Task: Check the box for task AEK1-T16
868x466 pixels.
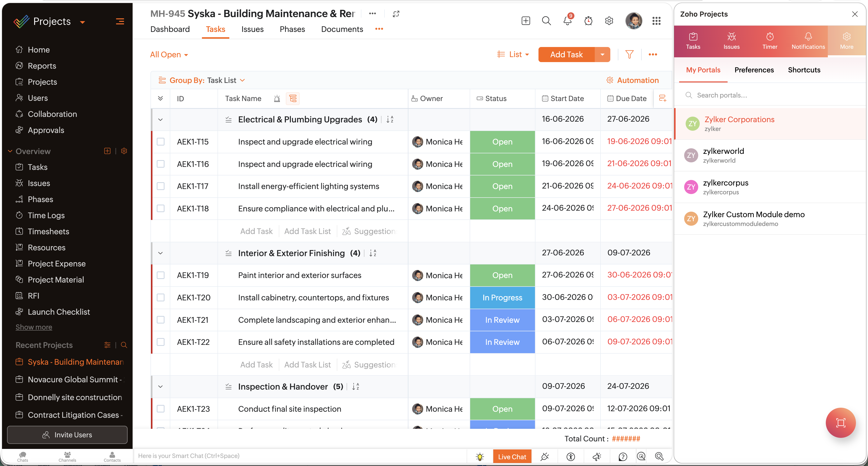Action: [161, 164]
